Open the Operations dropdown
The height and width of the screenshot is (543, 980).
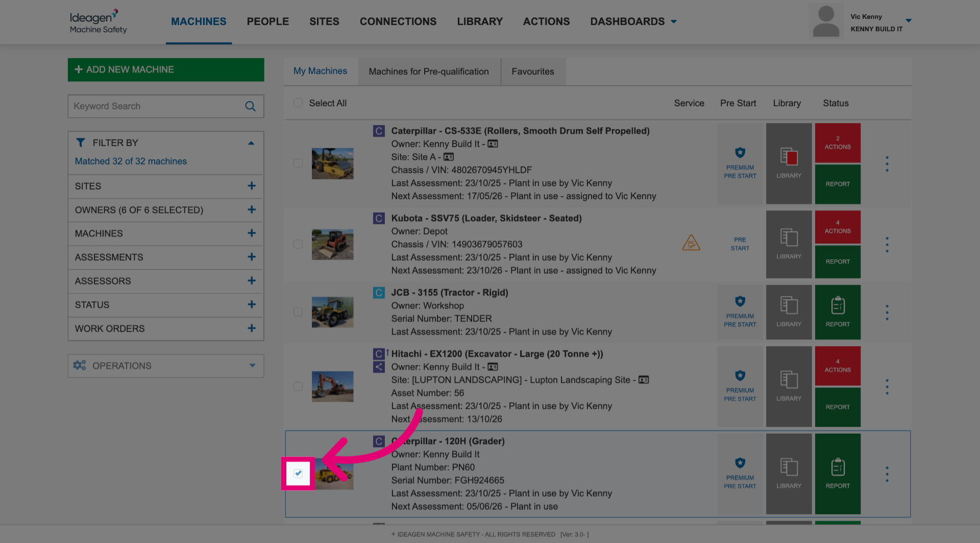click(x=166, y=366)
